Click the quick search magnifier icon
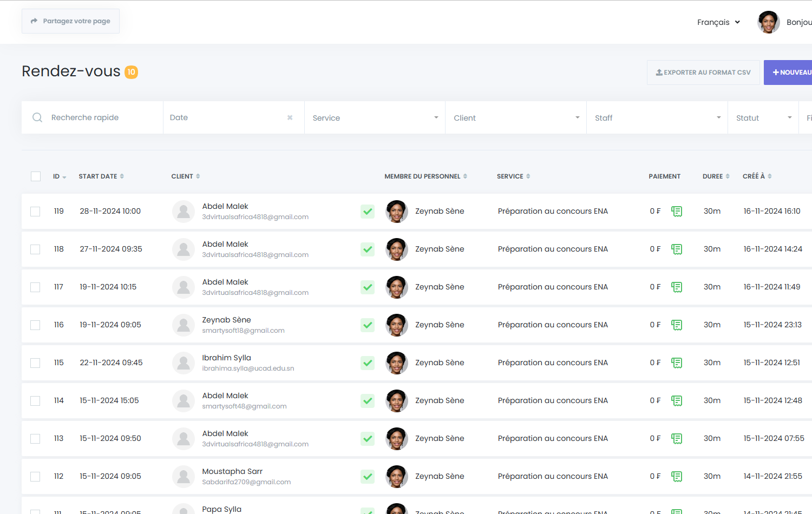The image size is (812, 514). (37, 117)
